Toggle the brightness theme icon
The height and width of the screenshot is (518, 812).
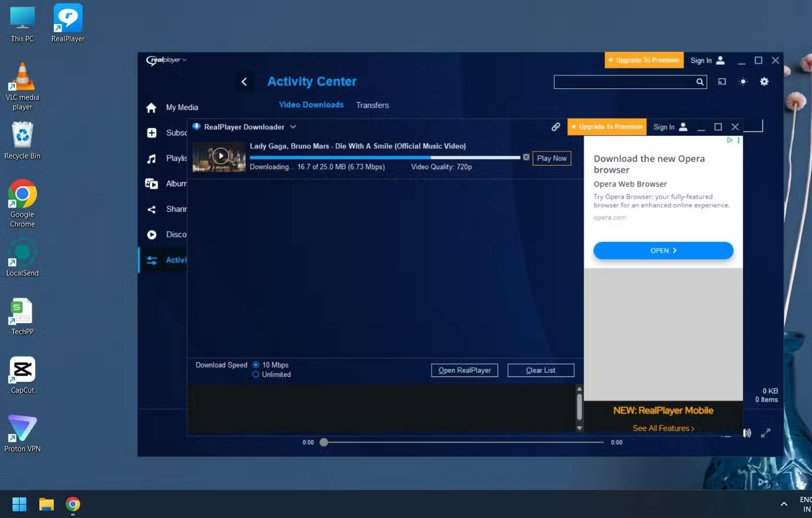point(743,82)
